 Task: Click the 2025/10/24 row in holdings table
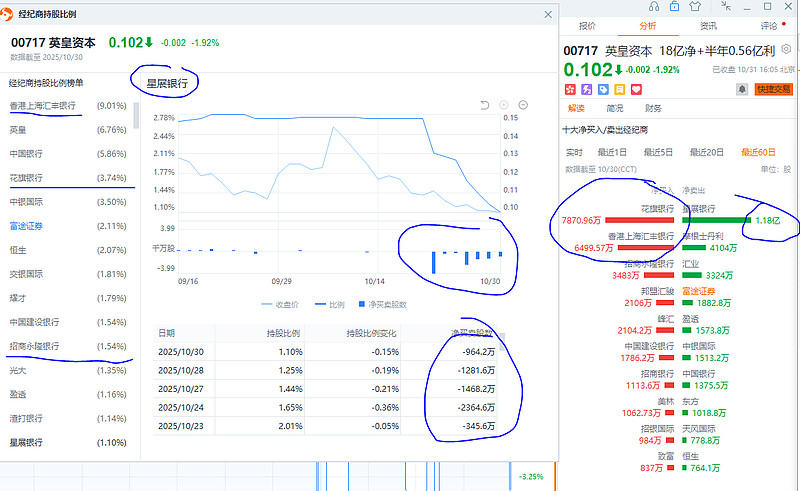point(326,407)
